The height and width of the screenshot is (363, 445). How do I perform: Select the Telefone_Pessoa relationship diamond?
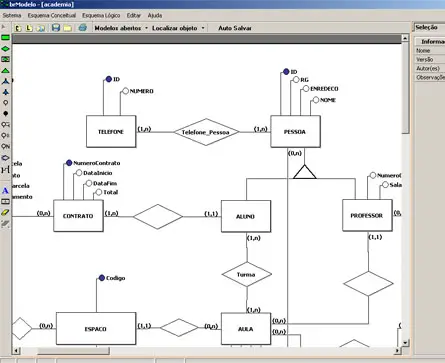(206, 132)
